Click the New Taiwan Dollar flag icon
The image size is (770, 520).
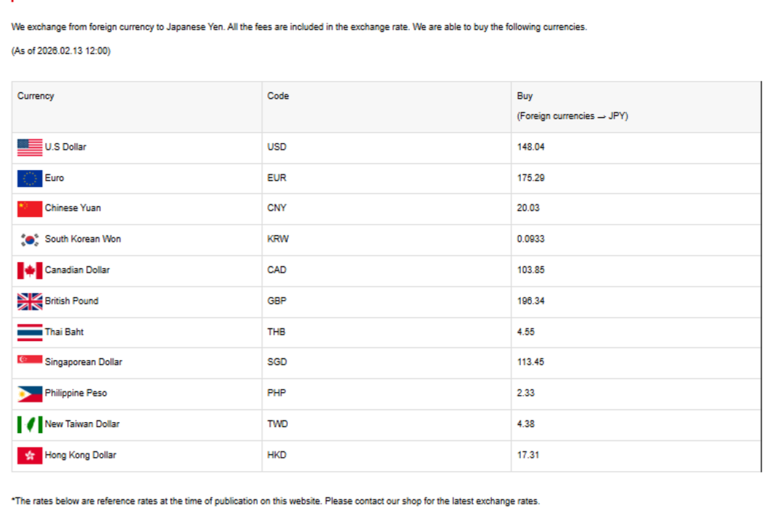point(30,424)
